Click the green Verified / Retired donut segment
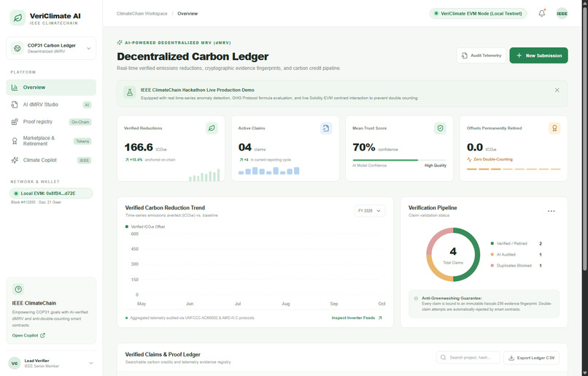 click(x=476, y=256)
